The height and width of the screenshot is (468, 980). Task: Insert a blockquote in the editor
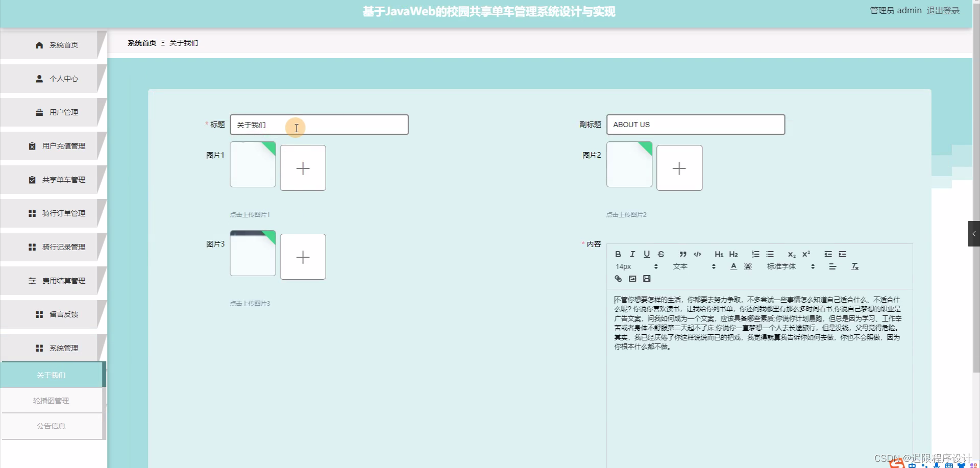[x=683, y=254]
